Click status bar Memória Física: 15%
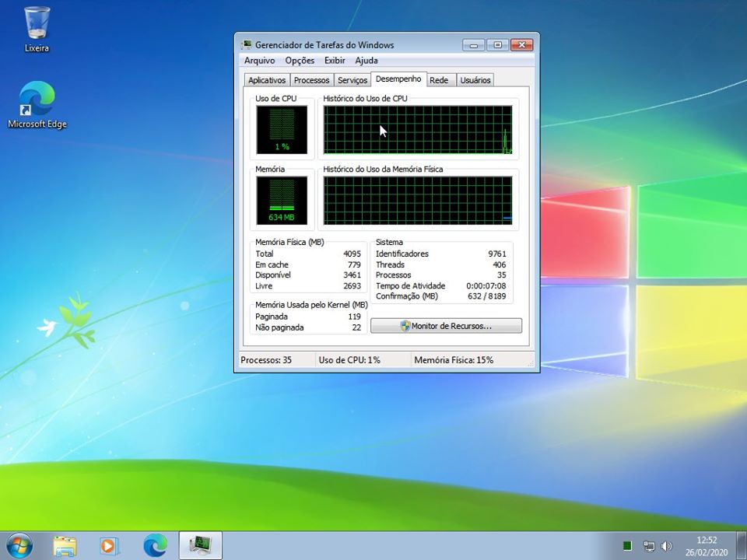 point(454,360)
